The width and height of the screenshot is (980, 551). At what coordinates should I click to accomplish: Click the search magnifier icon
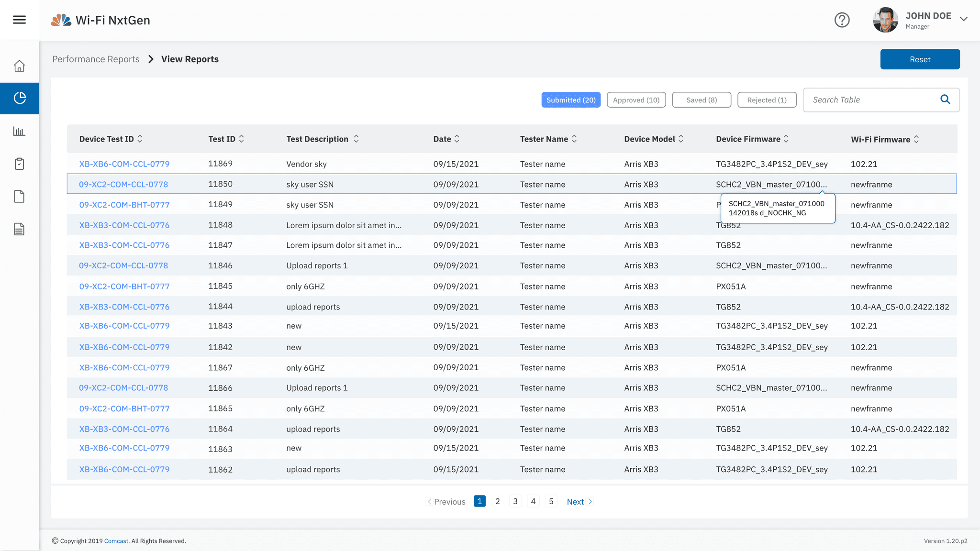tap(945, 99)
